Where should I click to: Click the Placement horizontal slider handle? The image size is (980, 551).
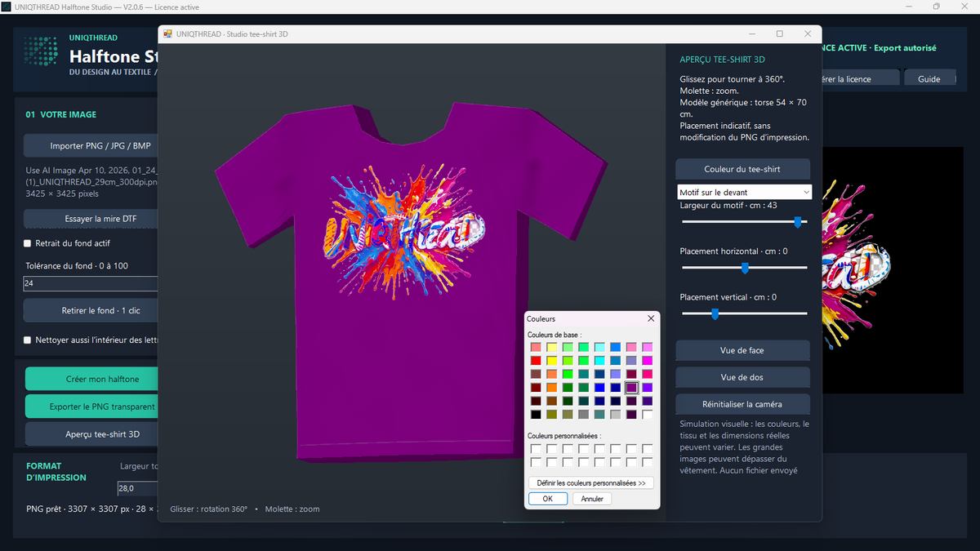pyautogui.click(x=745, y=267)
